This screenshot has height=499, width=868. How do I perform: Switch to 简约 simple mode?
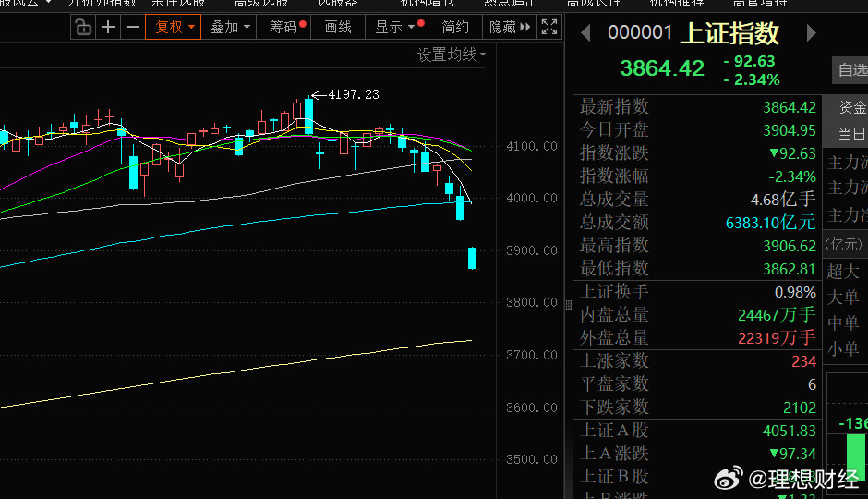tap(455, 27)
